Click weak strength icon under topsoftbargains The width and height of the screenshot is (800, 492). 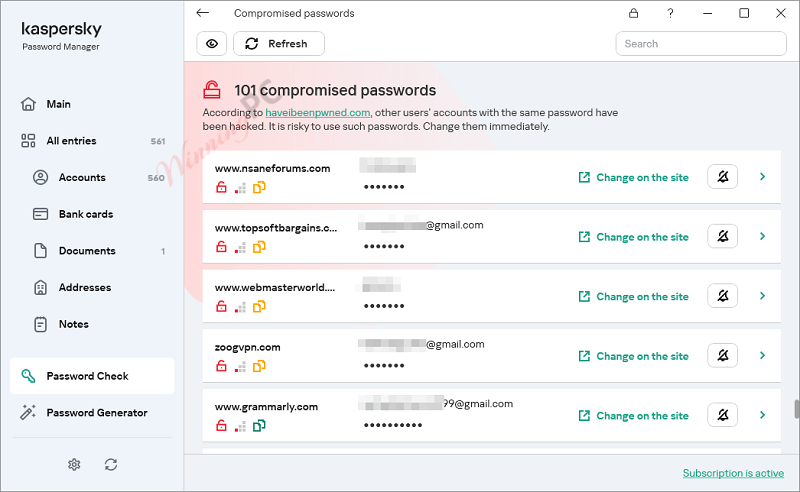pos(240,248)
